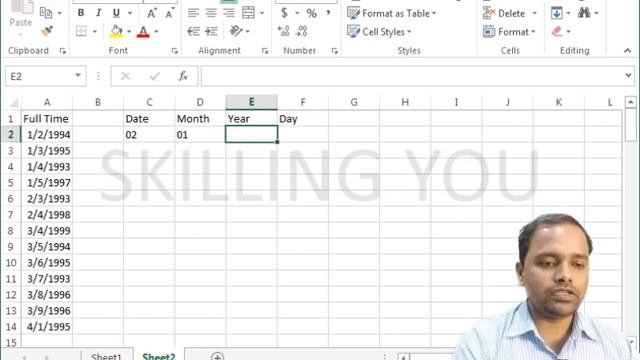Select row 7 header
This screenshot has height=360, width=640.
click(x=11, y=215)
